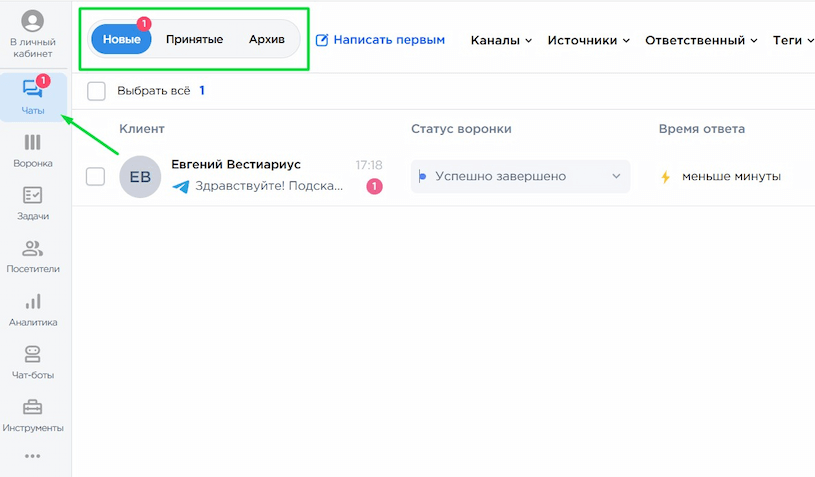The image size is (815, 477).
Task: Open the Ответственный filter dropdown
Action: [701, 40]
